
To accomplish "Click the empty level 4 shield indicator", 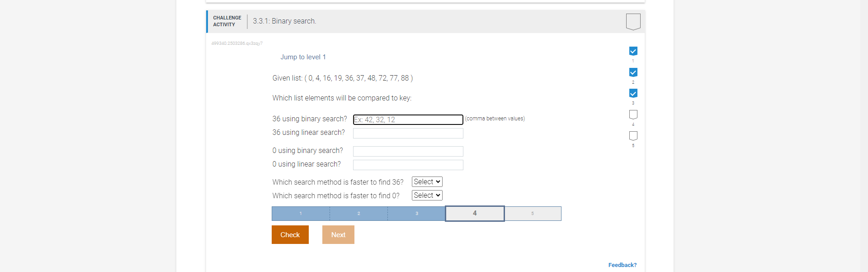I will tap(633, 115).
